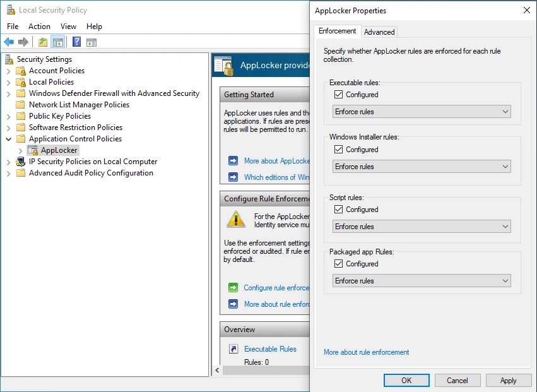
Task: Open the Executable rules enforcement dropdown
Action: click(422, 112)
